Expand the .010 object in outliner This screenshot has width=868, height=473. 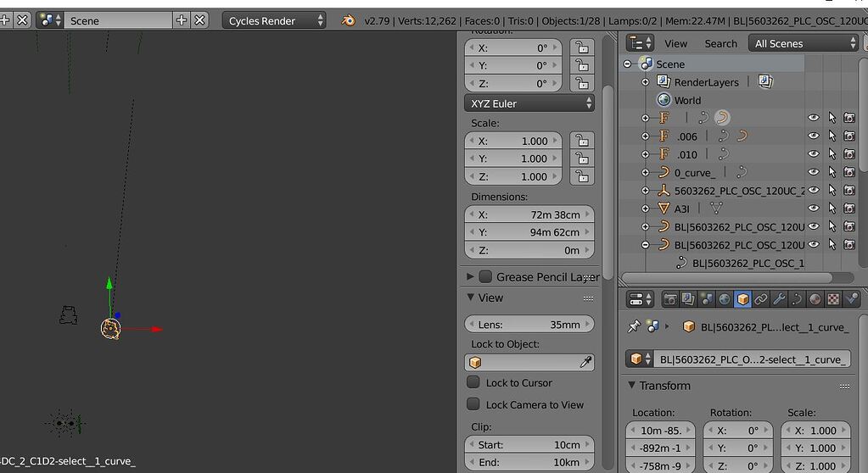(645, 153)
